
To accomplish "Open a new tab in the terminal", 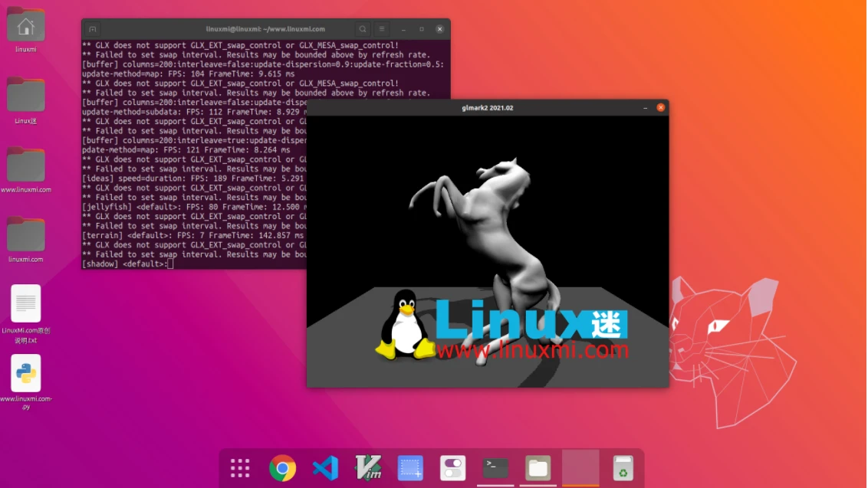I will click(x=93, y=29).
